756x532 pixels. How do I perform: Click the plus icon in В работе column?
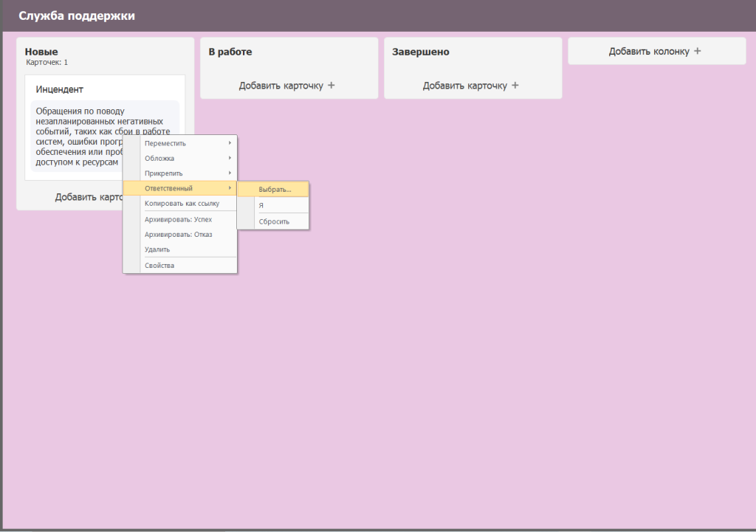pos(331,86)
